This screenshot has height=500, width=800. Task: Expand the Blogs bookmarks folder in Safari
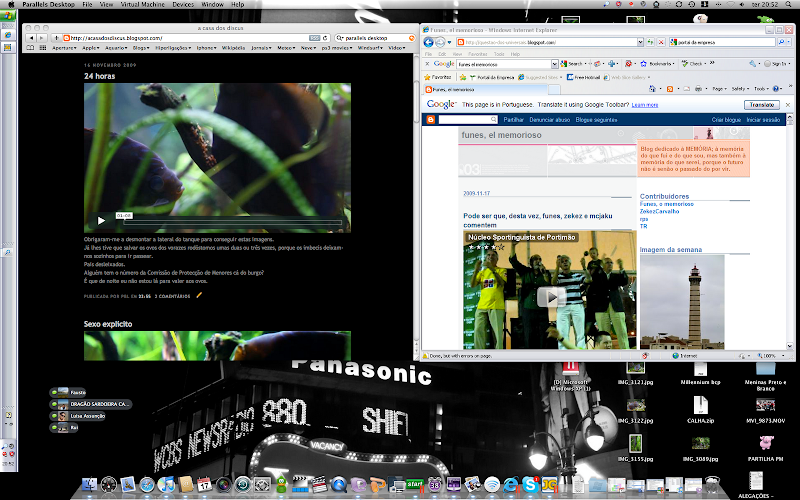141,48
